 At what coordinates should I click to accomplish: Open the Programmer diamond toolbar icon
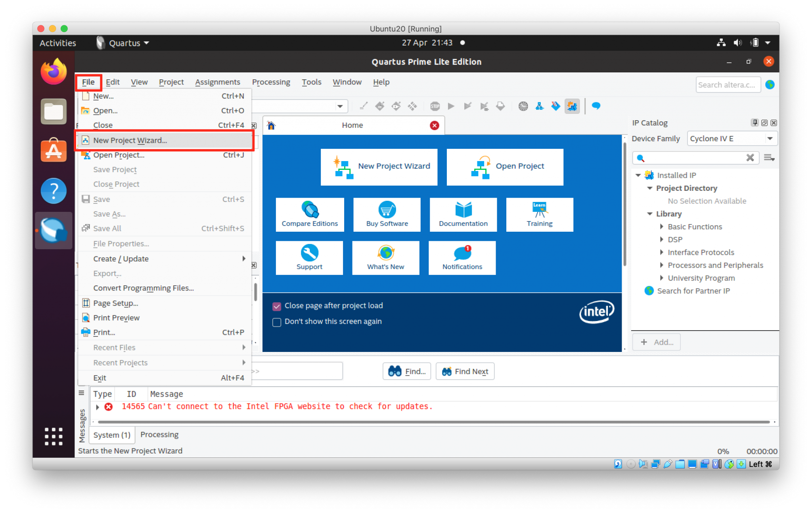pos(555,106)
